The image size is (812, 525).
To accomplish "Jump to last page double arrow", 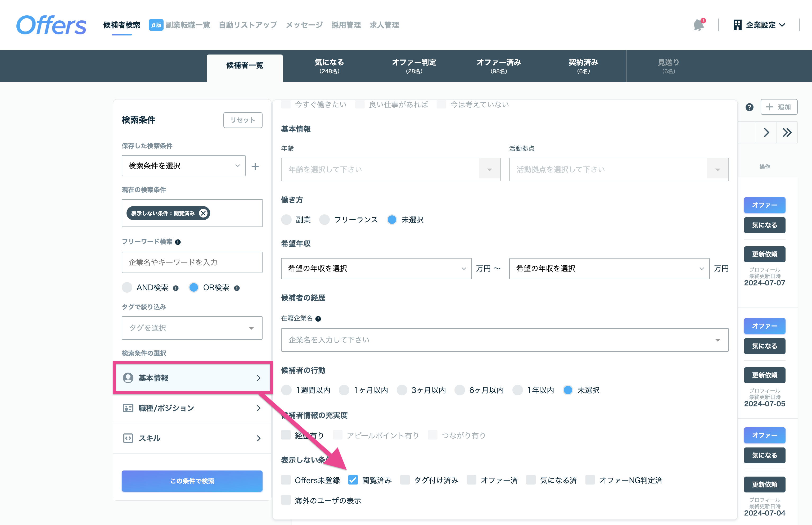I will 787,133.
